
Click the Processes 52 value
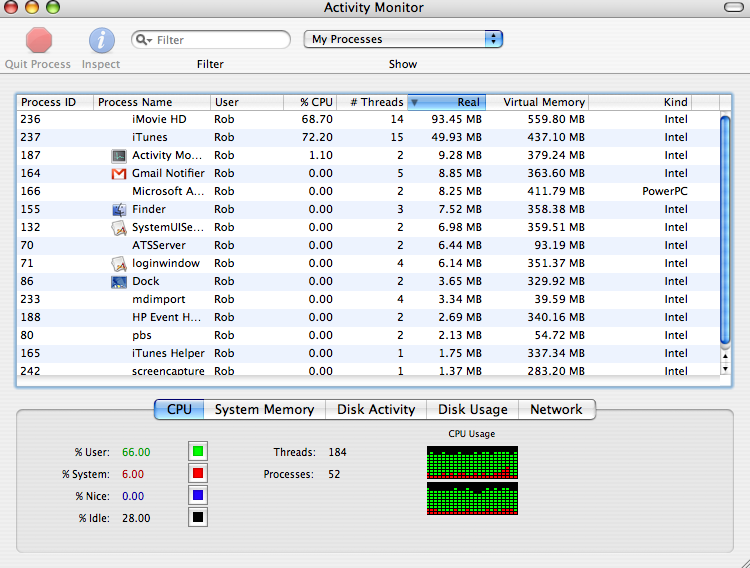(x=334, y=474)
